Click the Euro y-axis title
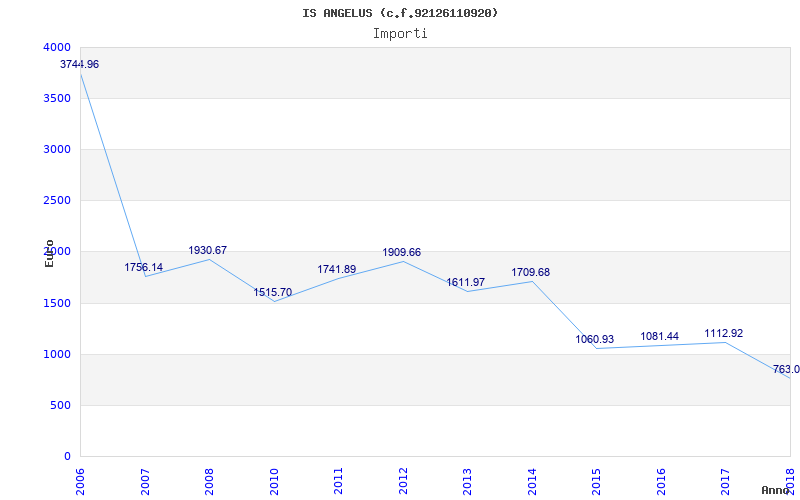 pos(50,253)
